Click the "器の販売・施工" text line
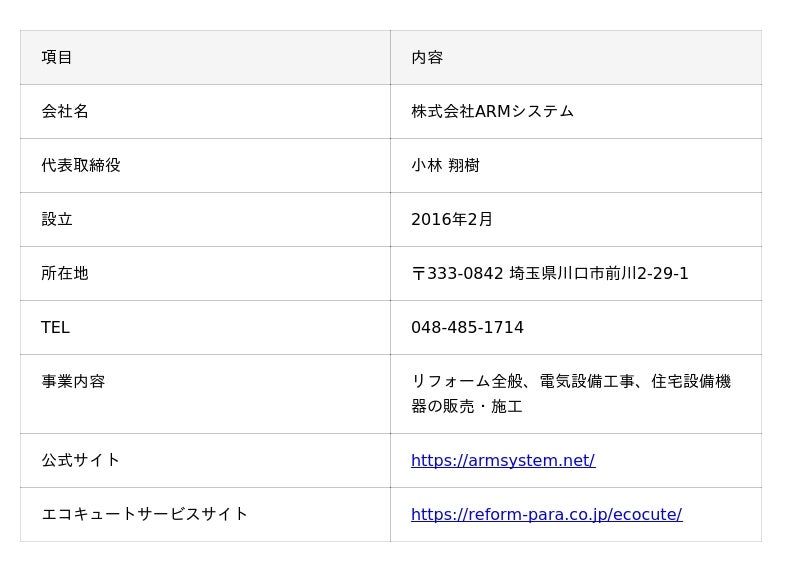This screenshot has width=800, height=572. pyautogui.click(x=467, y=406)
